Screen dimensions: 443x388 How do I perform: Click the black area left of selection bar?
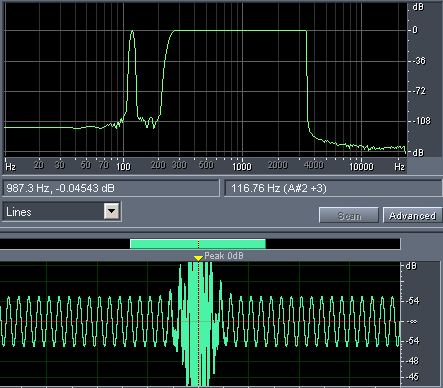point(65,244)
